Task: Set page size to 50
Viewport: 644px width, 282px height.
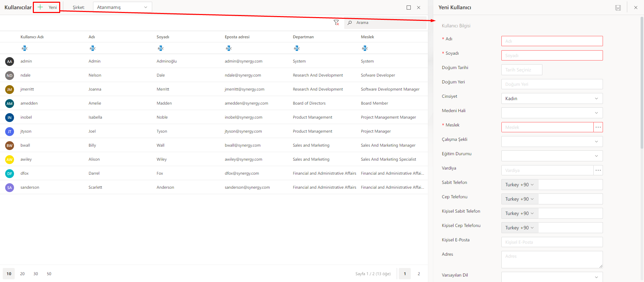Action: coord(49,274)
